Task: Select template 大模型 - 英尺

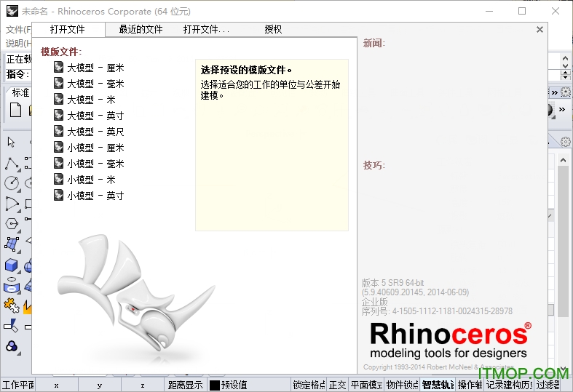Action: (95, 132)
